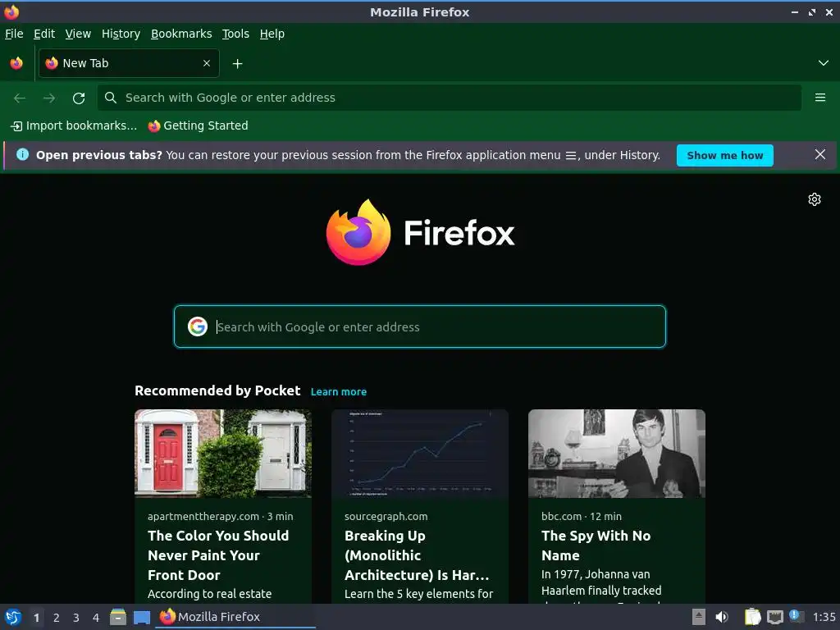Screen dimensions: 840x630
Task: Reload the current page
Action: click(79, 98)
